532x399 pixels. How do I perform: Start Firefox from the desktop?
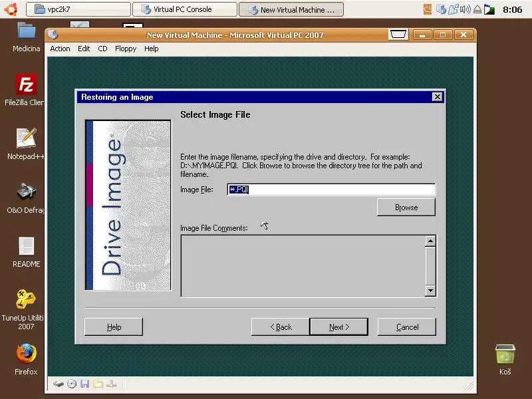(x=26, y=360)
